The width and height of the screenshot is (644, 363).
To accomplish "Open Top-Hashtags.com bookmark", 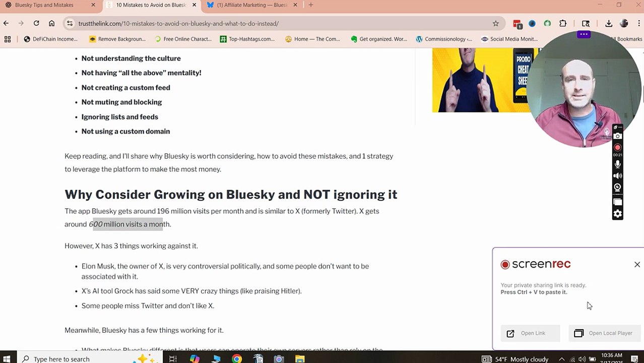I will [247, 39].
